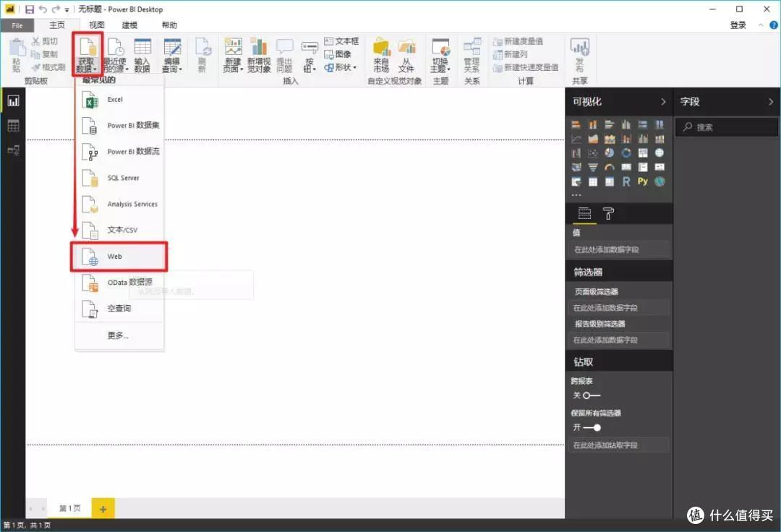Switch to Data view in left sidebar
Viewport: 781px width, 532px height.
click(14, 126)
